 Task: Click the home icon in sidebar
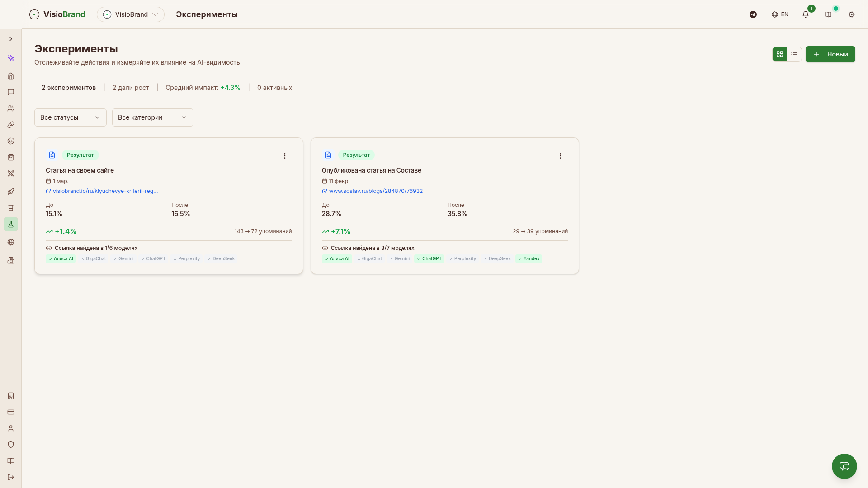click(x=11, y=76)
